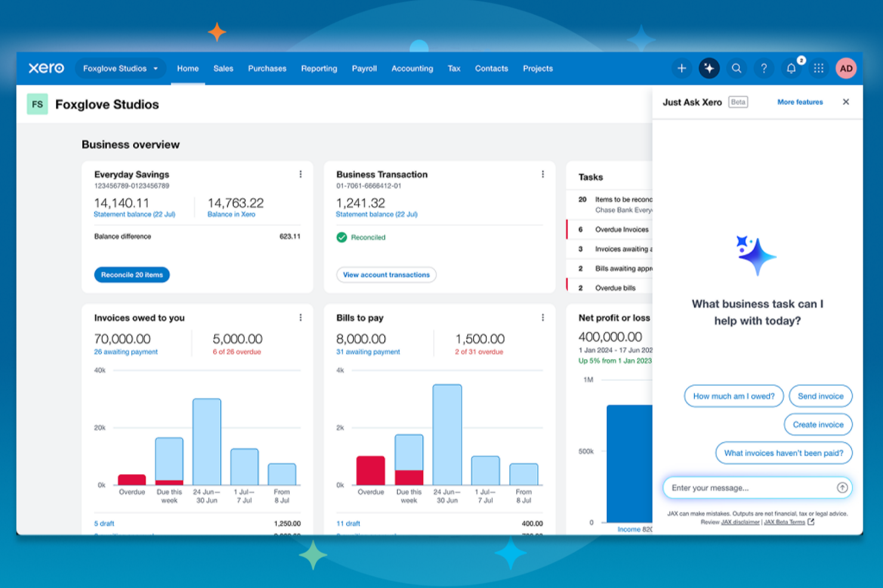Open the Everyday Savings options menu
This screenshot has height=588, width=883.
(301, 174)
